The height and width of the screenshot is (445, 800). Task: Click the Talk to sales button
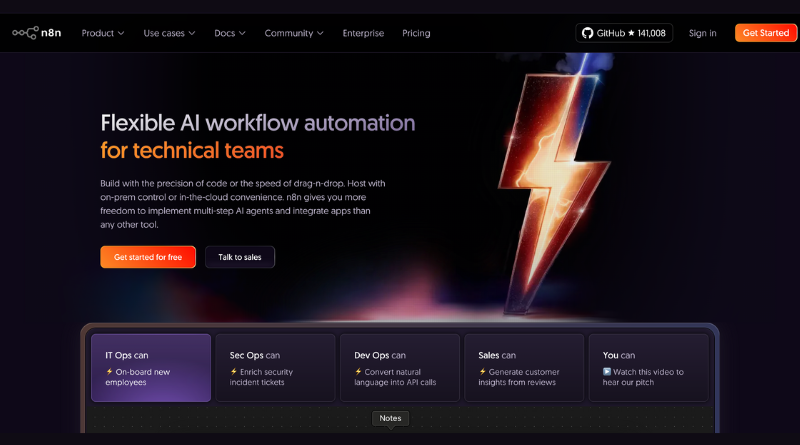click(240, 257)
